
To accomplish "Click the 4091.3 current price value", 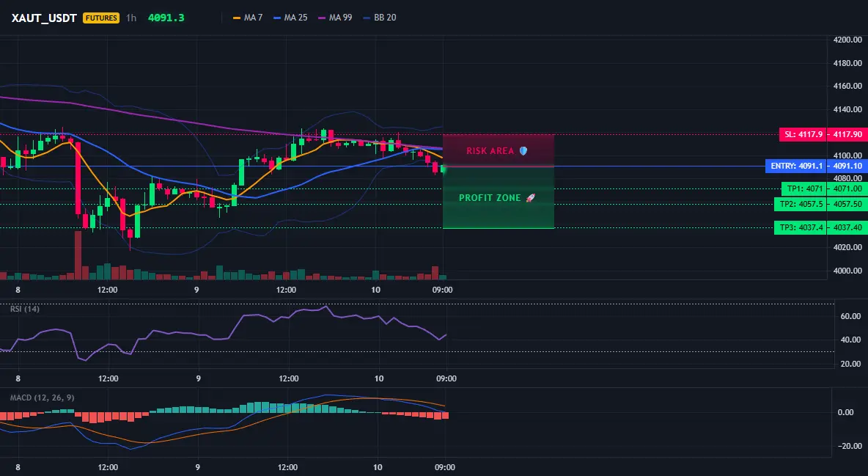I will click(x=166, y=18).
